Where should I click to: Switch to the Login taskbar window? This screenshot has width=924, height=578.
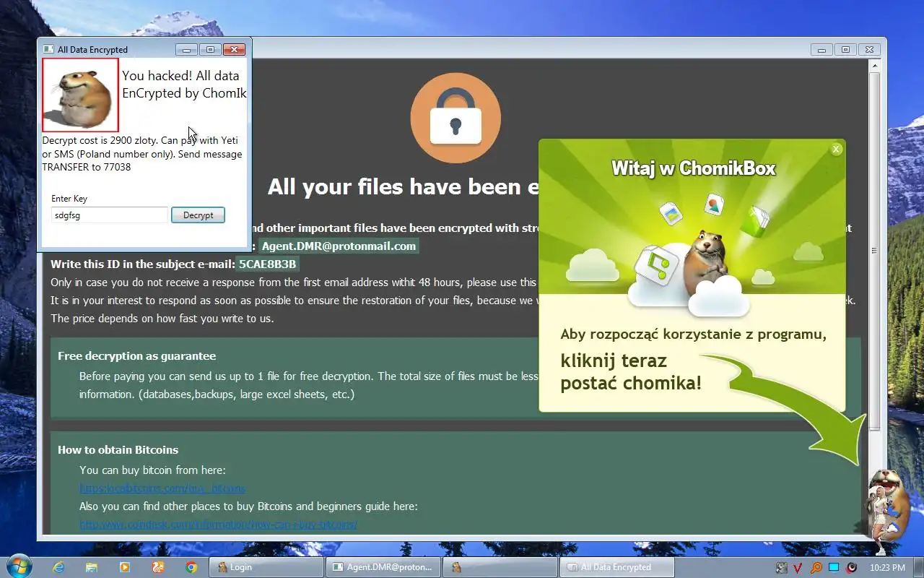[266, 567]
